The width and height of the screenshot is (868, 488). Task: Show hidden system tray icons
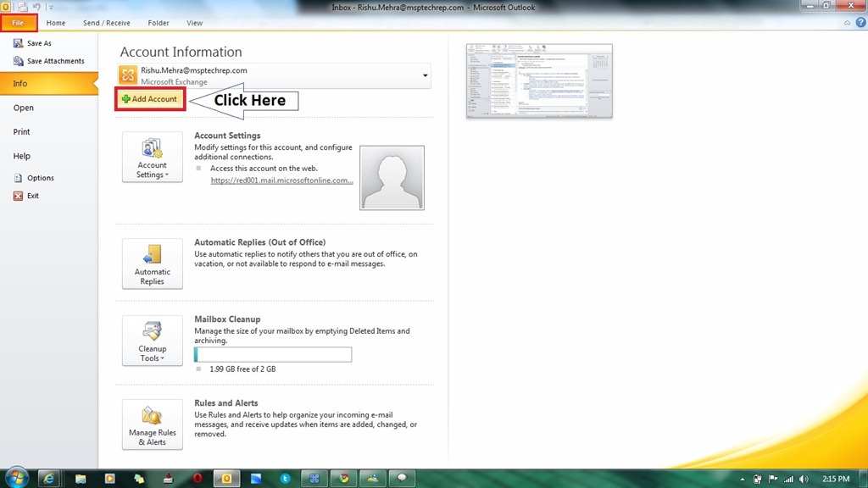(x=743, y=480)
